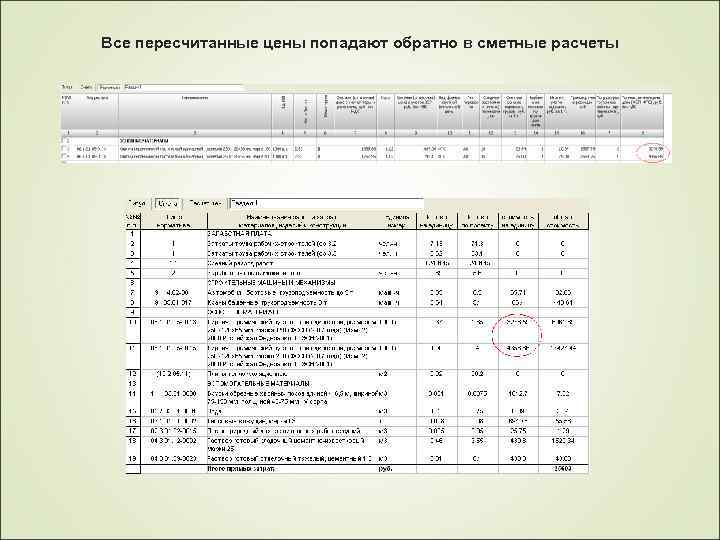
Task: Click row 8 'Краны башенные' name cell
Action: (267, 303)
